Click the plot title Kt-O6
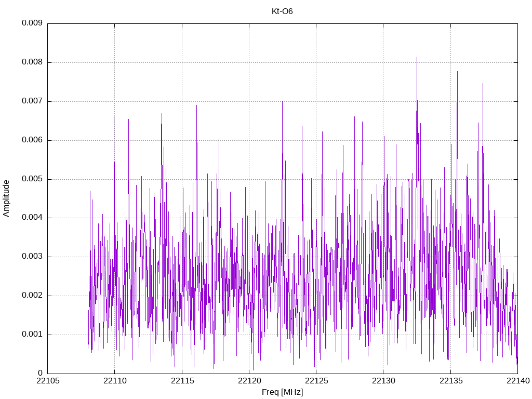 282,11
